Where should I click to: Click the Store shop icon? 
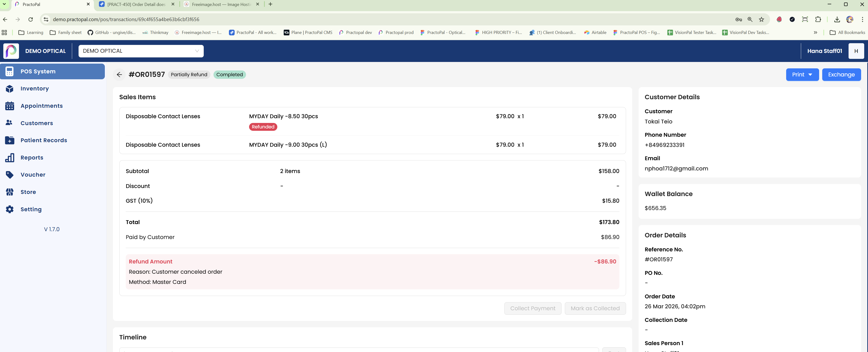click(9, 192)
